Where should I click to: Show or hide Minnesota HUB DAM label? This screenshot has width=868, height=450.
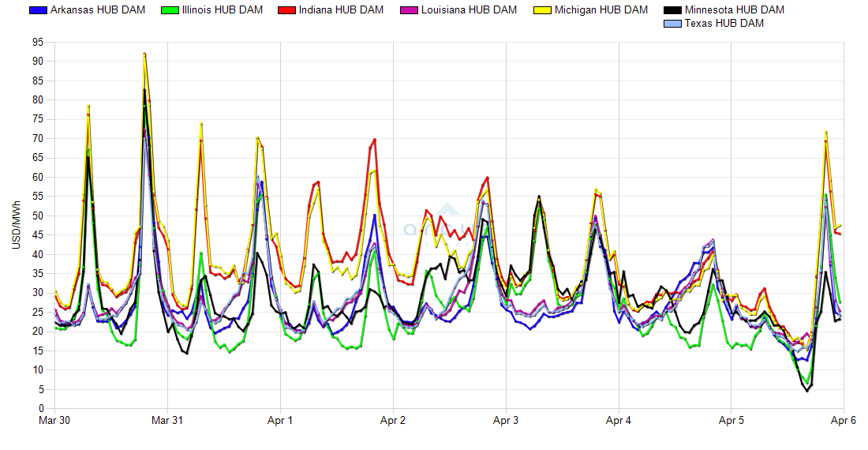pyautogui.click(x=734, y=10)
